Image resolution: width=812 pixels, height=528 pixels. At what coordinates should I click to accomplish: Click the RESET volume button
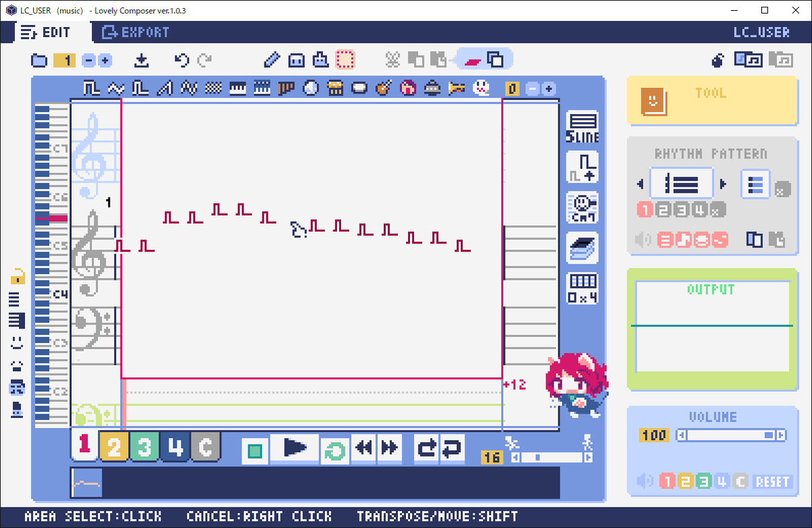click(x=772, y=481)
